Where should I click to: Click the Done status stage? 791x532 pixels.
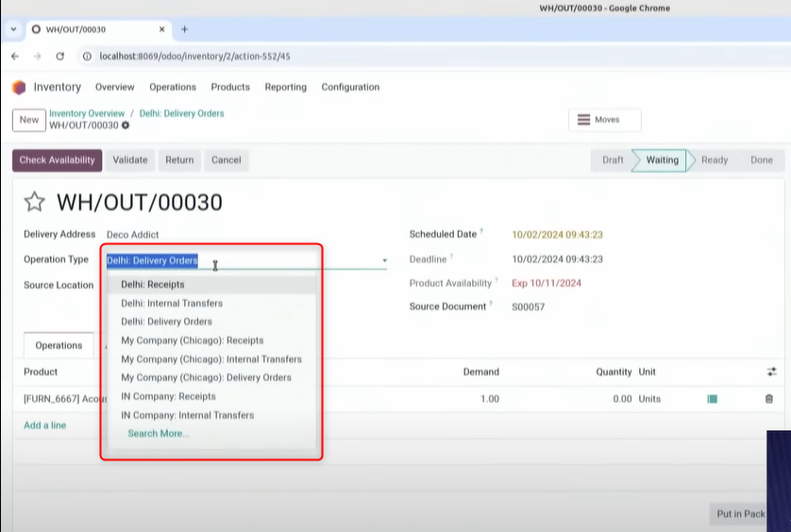pyautogui.click(x=761, y=160)
